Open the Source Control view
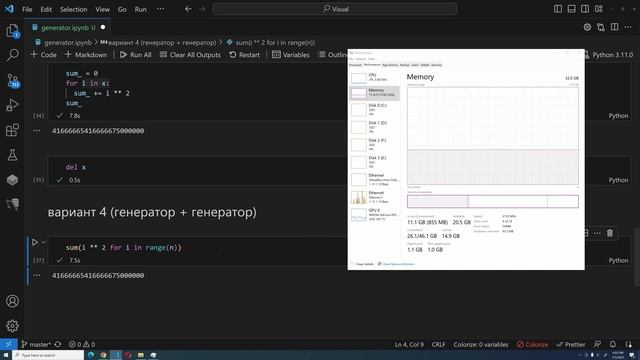Screen dimensions: 640x360 coord(12,80)
